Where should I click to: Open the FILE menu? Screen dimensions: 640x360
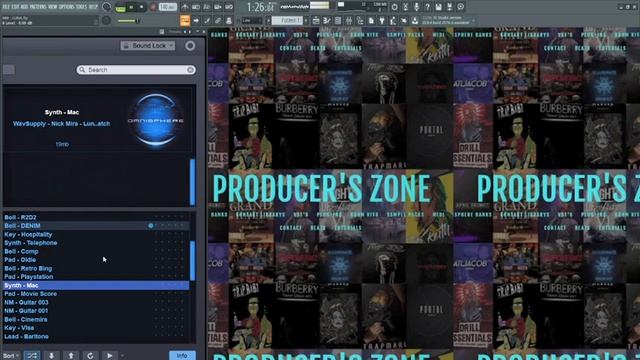click(6, 7)
